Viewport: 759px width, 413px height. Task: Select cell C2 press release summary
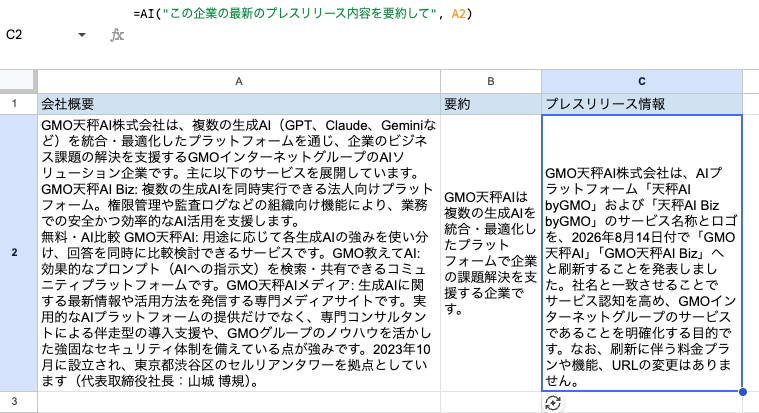(642, 253)
